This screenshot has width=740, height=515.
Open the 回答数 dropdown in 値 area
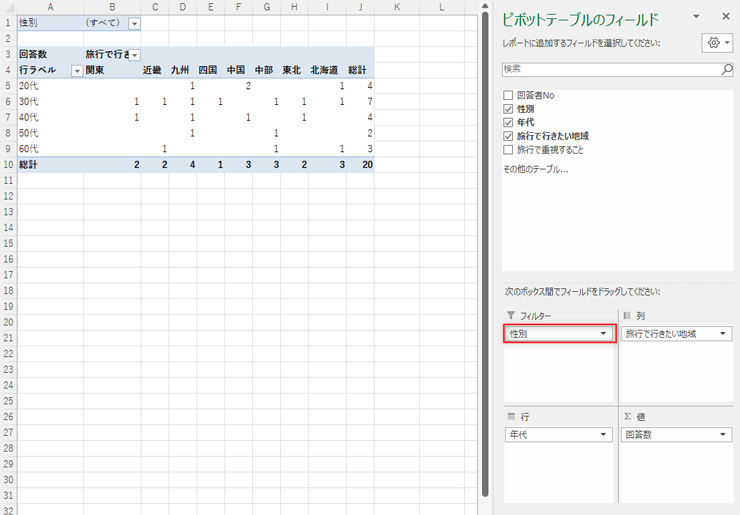(723, 435)
